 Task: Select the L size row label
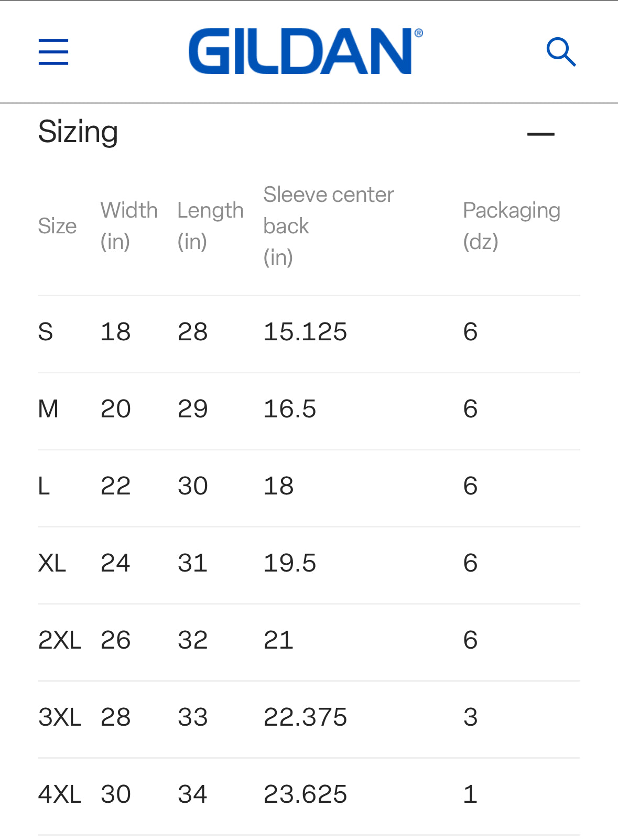pos(44,486)
